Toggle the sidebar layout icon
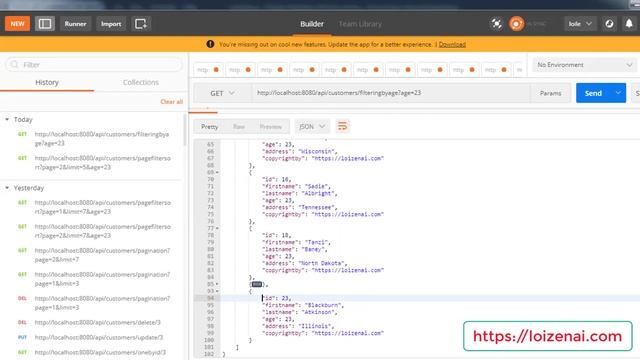This screenshot has width=640, height=360. coord(45,24)
